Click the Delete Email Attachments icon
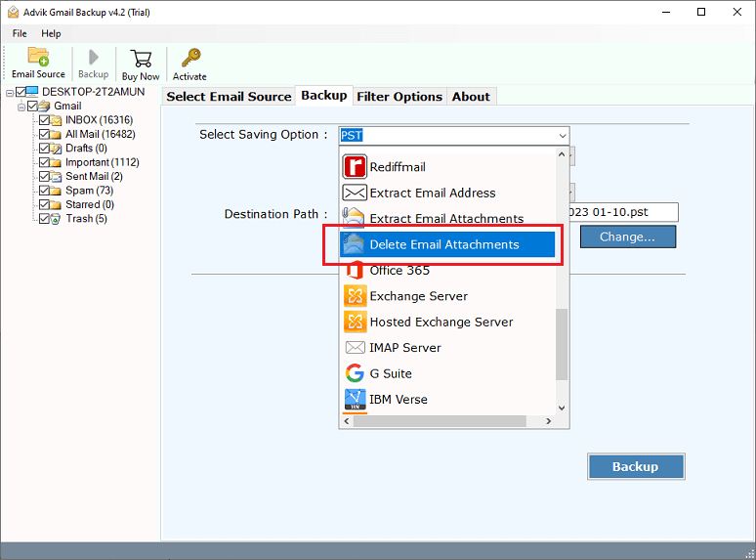 pos(355,244)
